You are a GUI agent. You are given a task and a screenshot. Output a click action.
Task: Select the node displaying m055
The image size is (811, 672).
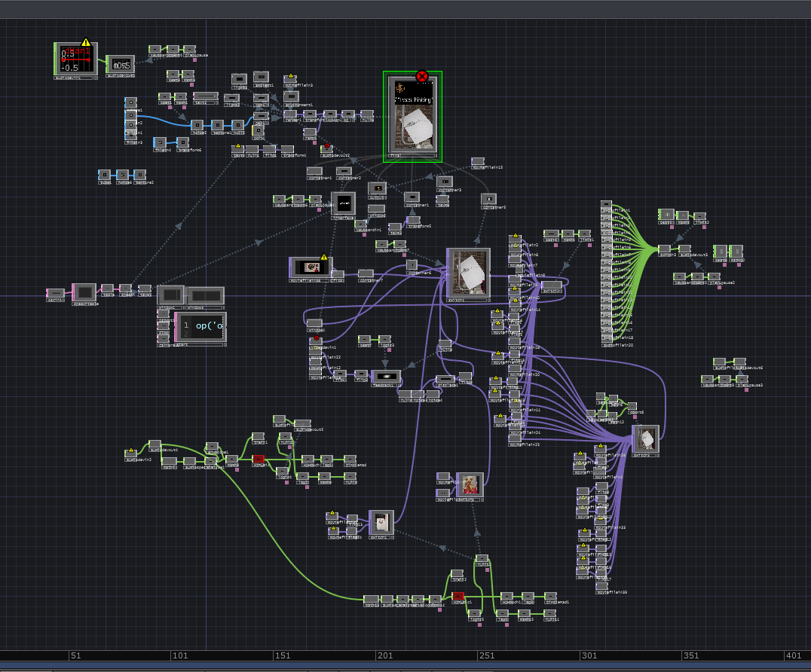point(121,66)
